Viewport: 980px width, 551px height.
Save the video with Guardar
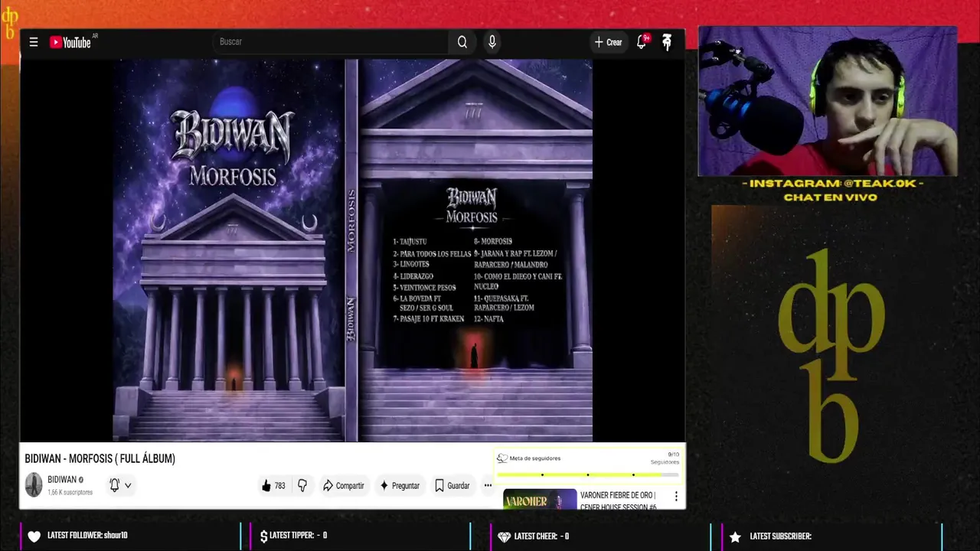click(x=452, y=486)
